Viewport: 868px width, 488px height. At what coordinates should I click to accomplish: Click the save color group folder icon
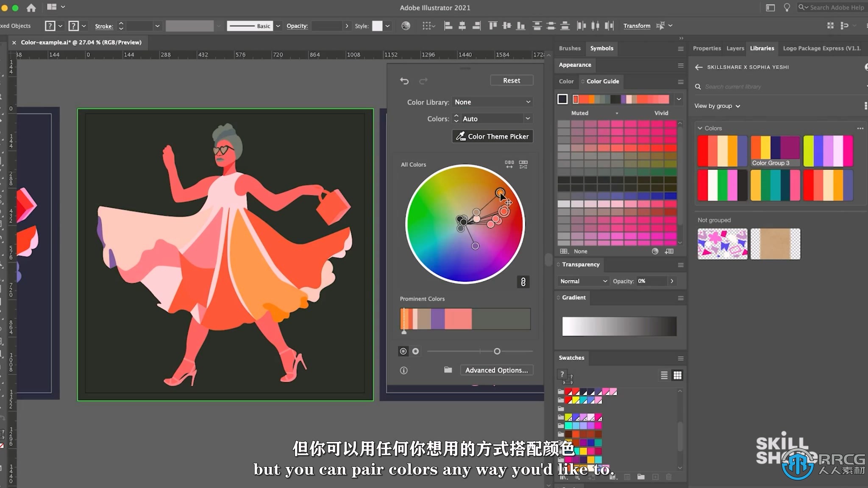448,370
